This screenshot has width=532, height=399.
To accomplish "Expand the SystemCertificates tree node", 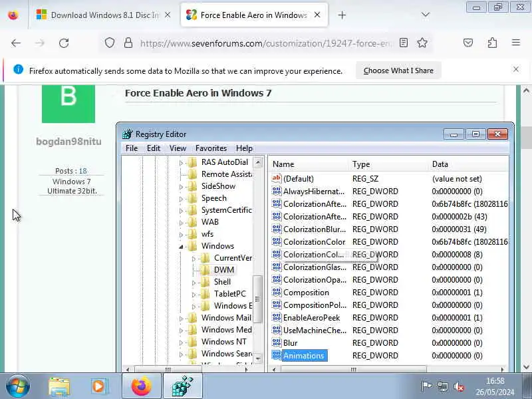I will [181, 211].
